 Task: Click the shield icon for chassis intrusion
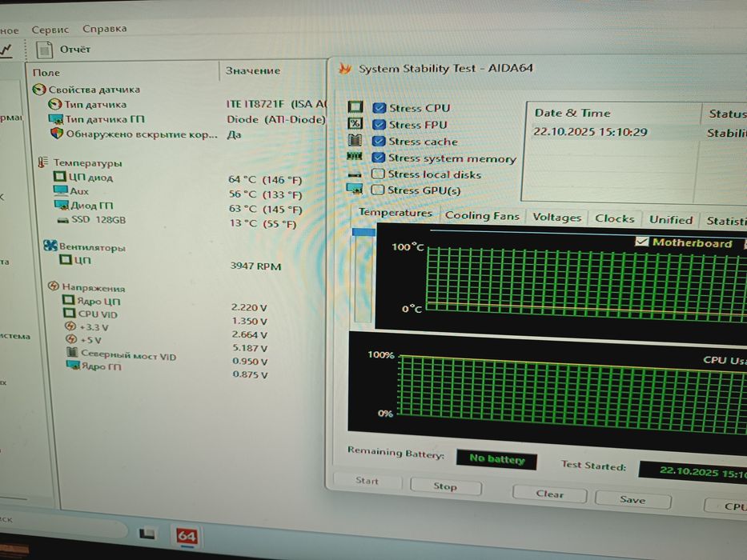(57, 134)
